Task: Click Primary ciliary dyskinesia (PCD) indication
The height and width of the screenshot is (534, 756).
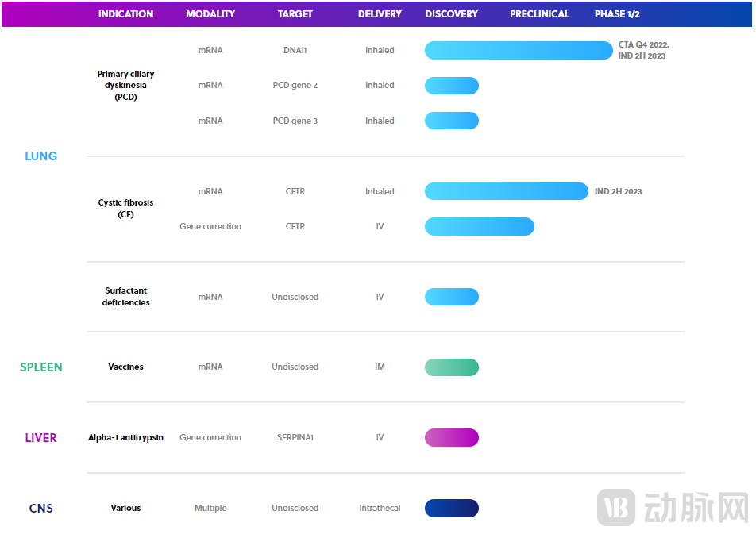Action: tap(125, 86)
